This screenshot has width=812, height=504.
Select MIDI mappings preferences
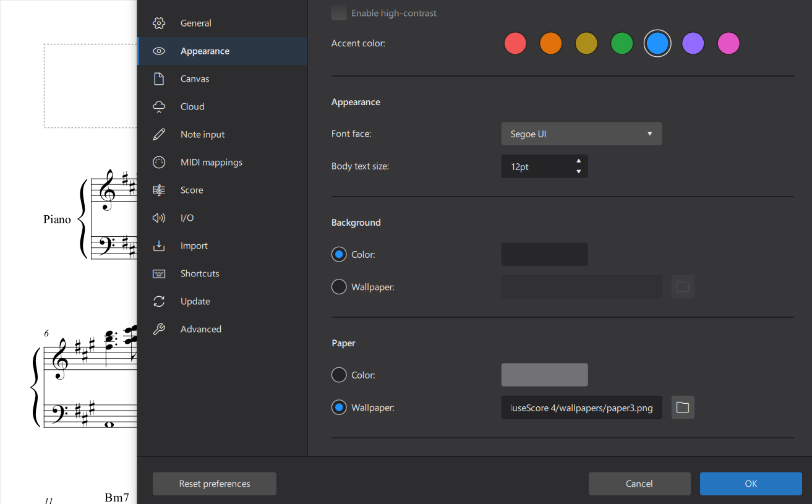point(211,161)
